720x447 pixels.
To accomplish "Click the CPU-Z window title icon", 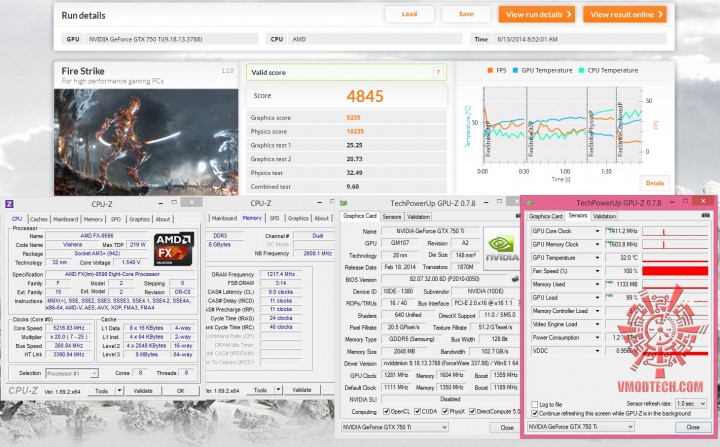I will pyautogui.click(x=9, y=204).
